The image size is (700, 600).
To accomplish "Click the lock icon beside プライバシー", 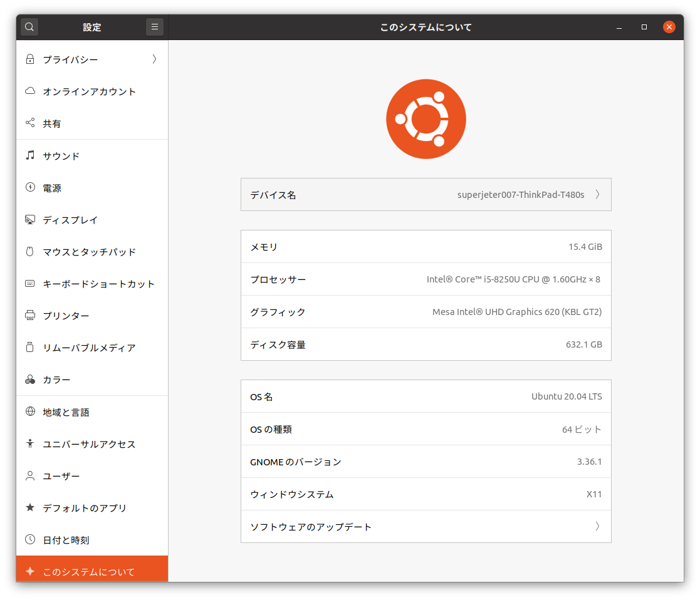I will 30,59.
